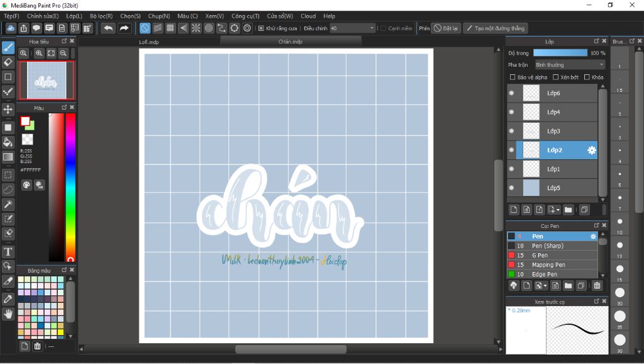The width and height of the screenshot is (644, 364).
Task: Select the Hand pan tool
Action: point(8,314)
